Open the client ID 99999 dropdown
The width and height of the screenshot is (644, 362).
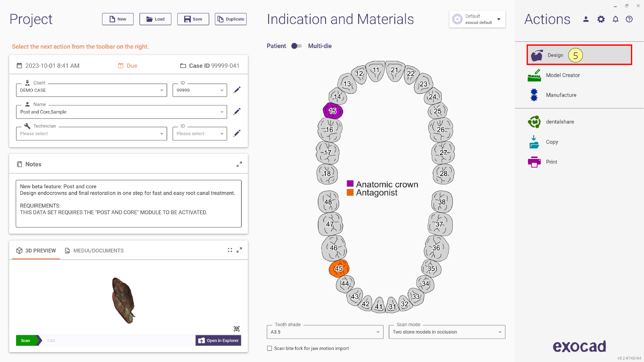(200, 90)
